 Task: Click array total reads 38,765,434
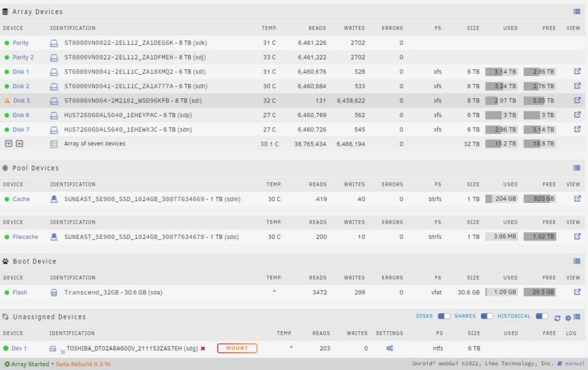(310, 144)
